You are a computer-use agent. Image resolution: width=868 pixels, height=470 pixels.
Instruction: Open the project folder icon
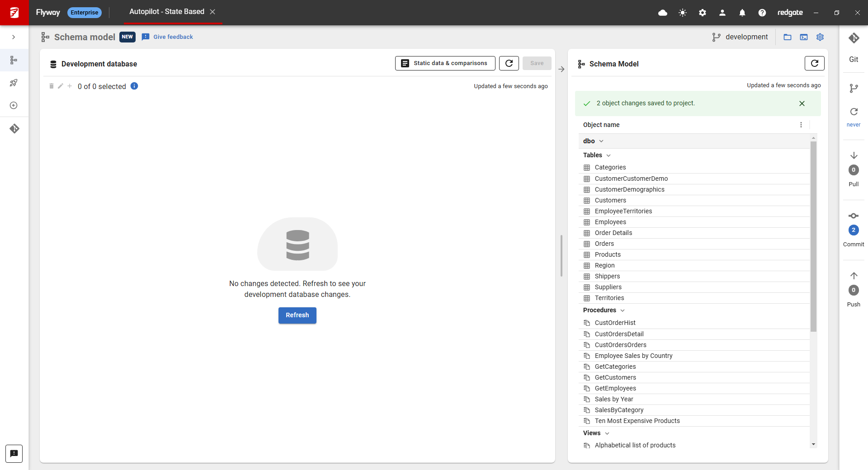(788, 37)
